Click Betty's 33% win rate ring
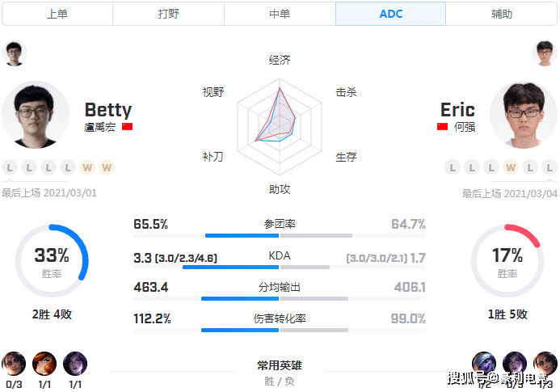Screen dimensions: 560x392 pos(51,261)
